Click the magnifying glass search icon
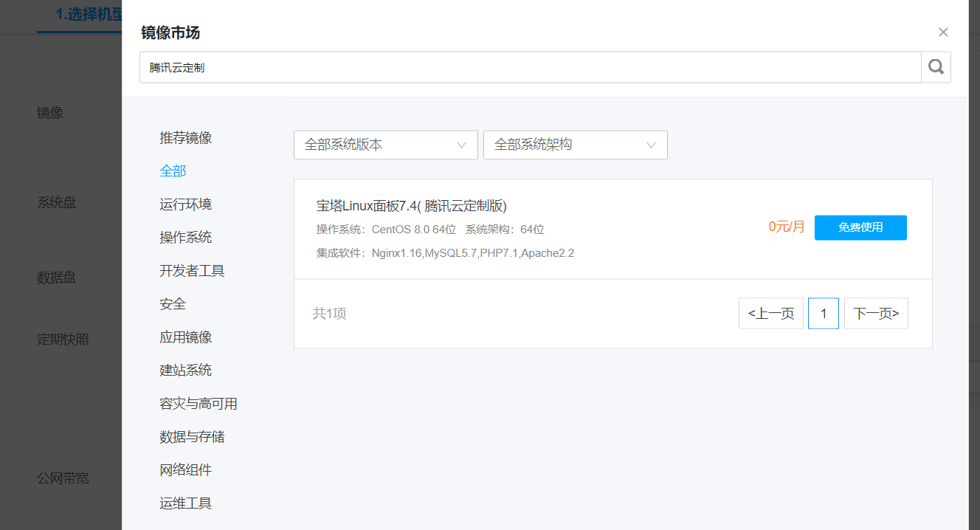This screenshot has height=530, width=980. pyautogui.click(x=935, y=66)
